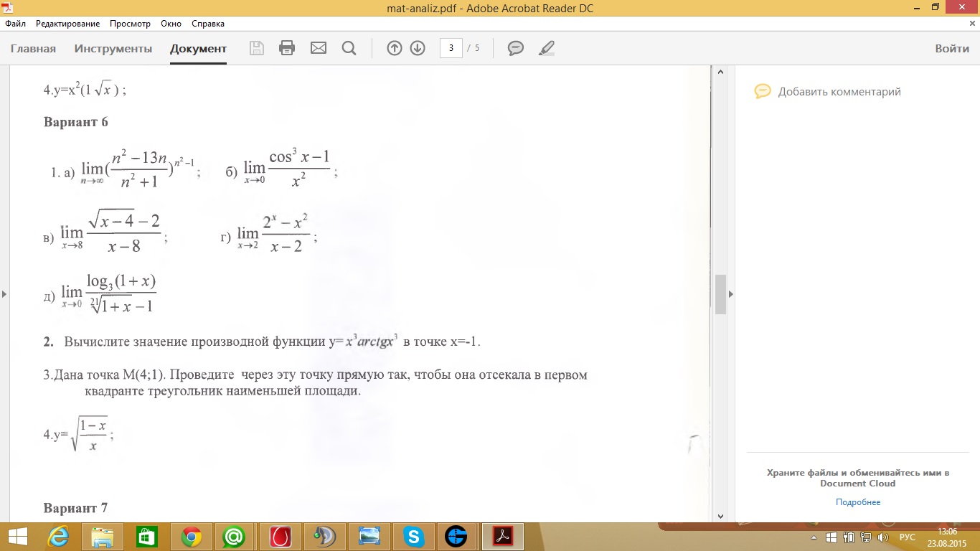
Task: Go to previous page arrow
Action: tap(394, 48)
